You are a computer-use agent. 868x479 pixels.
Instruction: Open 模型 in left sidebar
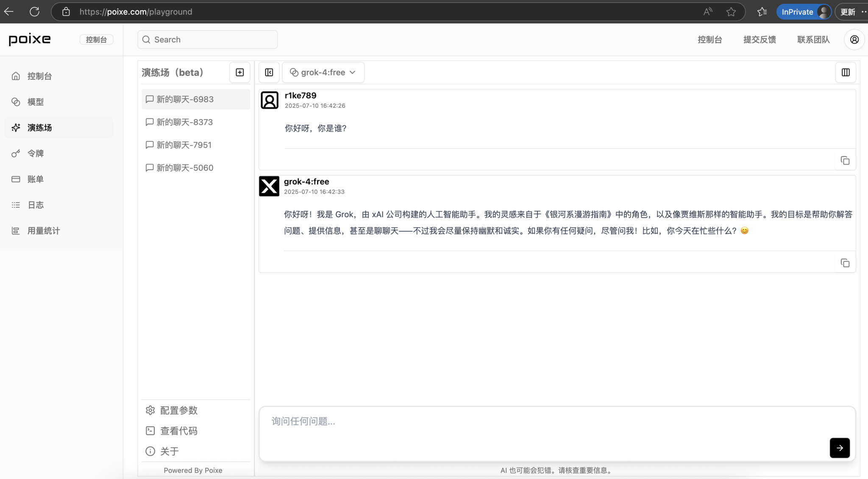59,102
